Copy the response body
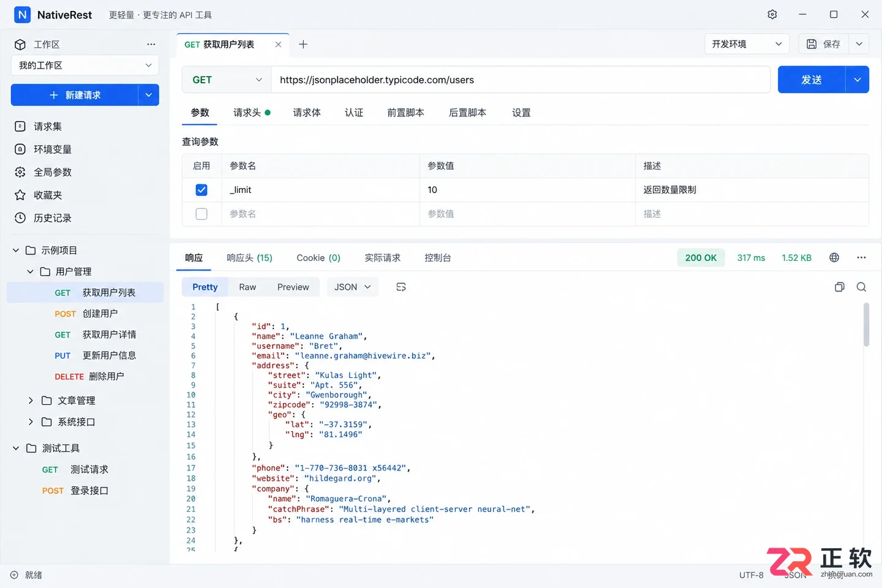 (x=840, y=287)
